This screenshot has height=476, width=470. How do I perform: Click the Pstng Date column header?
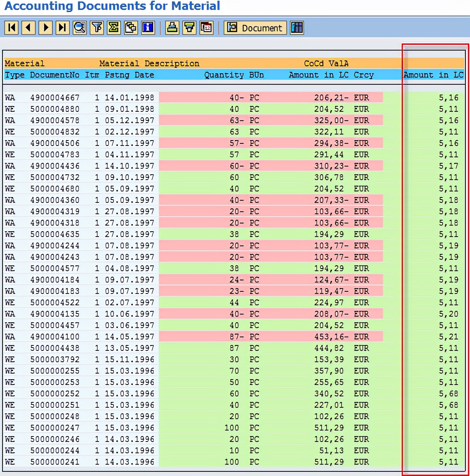129,75
